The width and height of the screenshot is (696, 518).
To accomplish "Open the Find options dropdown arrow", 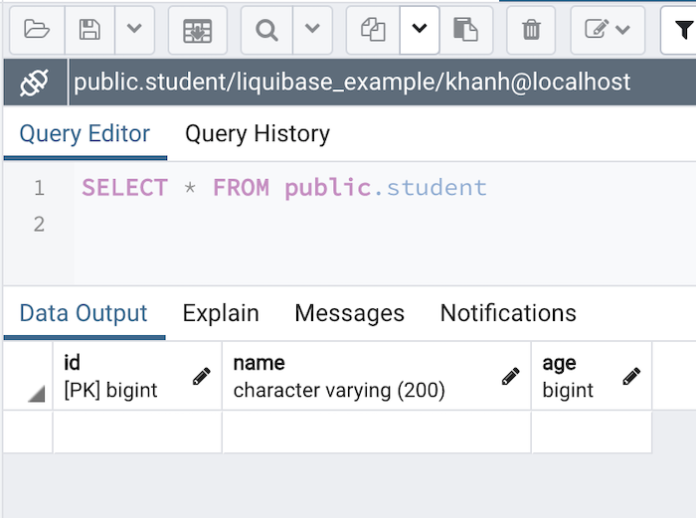I will tap(312, 30).
